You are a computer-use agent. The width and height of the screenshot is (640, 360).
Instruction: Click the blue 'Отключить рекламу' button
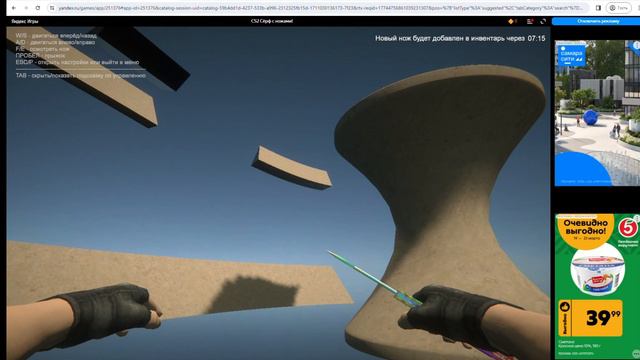pos(598,21)
